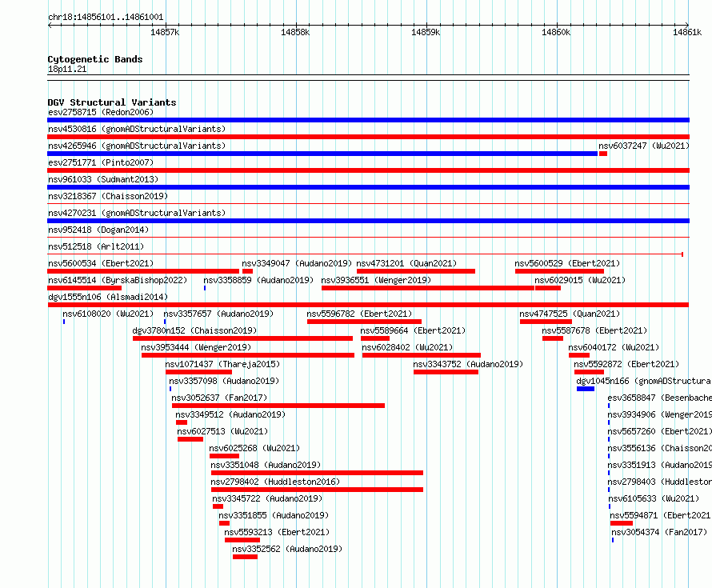Click nsv2798402 (Huddleston2016) label
The image size is (712, 588).
click(x=275, y=482)
